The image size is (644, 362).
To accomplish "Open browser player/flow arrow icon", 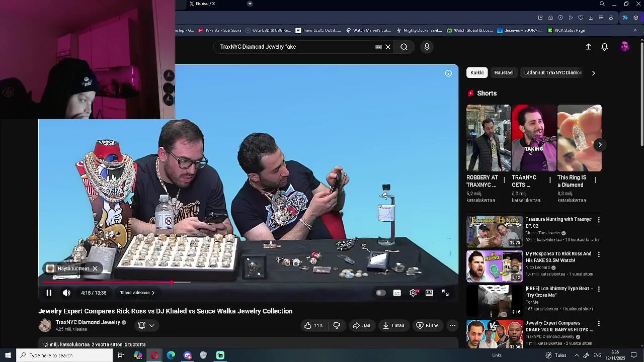I will (571, 18).
